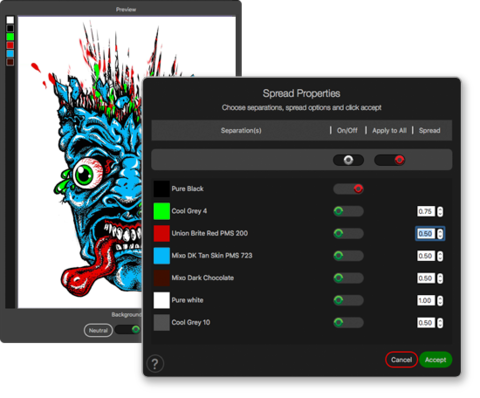
Task: Click the Cancel button
Action: pyautogui.click(x=401, y=360)
